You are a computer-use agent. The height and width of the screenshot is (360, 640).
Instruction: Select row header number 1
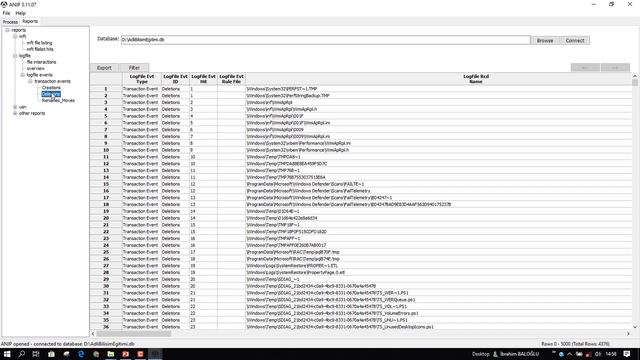point(106,89)
